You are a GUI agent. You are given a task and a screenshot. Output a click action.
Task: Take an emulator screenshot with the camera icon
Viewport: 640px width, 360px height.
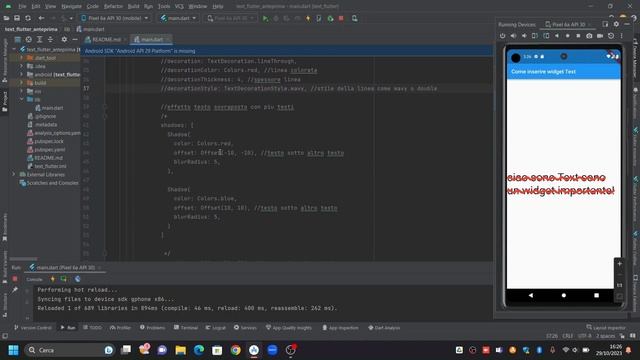pos(589,36)
